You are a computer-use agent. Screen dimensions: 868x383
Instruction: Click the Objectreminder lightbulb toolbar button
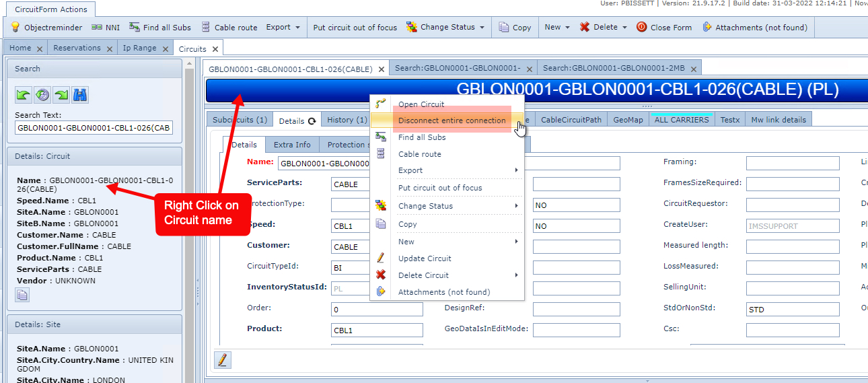(x=46, y=28)
